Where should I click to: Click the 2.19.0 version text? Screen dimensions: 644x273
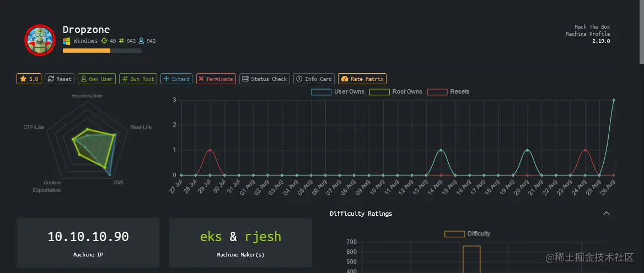coord(601,41)
